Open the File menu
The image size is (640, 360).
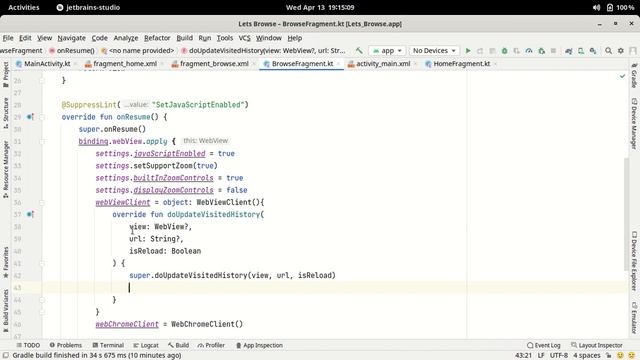click(x=8, y=38)
